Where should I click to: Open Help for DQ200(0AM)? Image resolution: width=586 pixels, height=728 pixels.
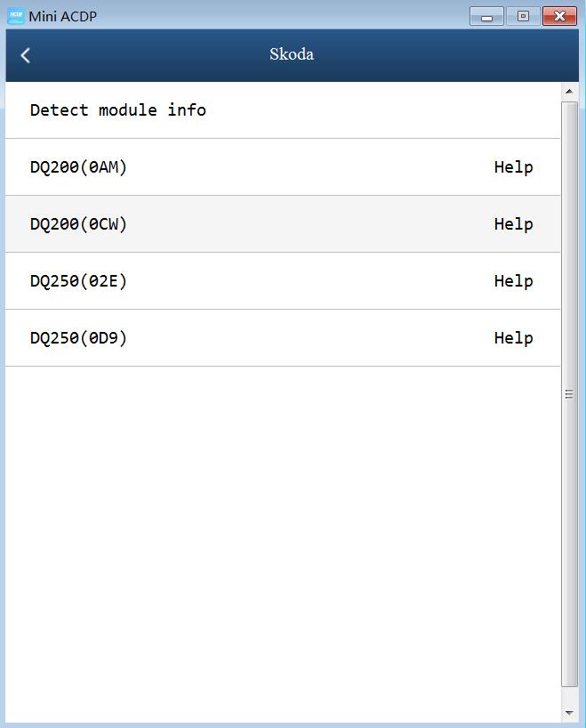[514, 167]
